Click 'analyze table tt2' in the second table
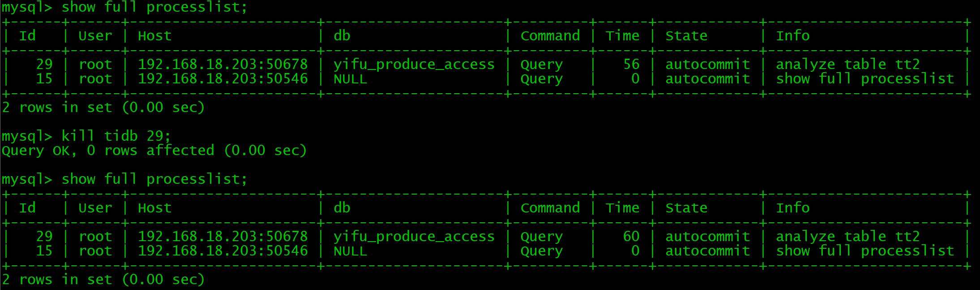Viewport: 980px width, 290px height. tap(847, 236)
